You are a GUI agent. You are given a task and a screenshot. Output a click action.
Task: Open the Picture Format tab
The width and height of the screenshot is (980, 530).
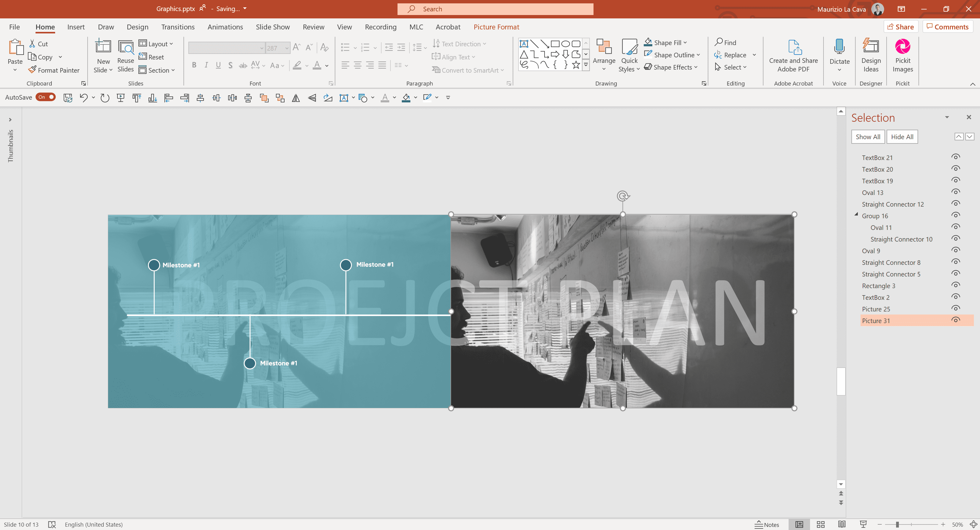point(496,27)
